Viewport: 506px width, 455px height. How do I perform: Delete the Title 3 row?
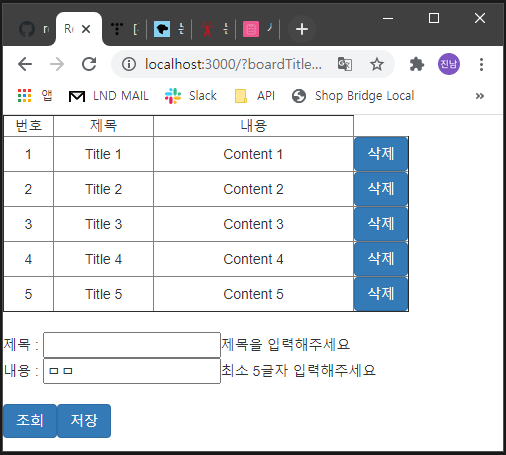click(x=381, y=224)
